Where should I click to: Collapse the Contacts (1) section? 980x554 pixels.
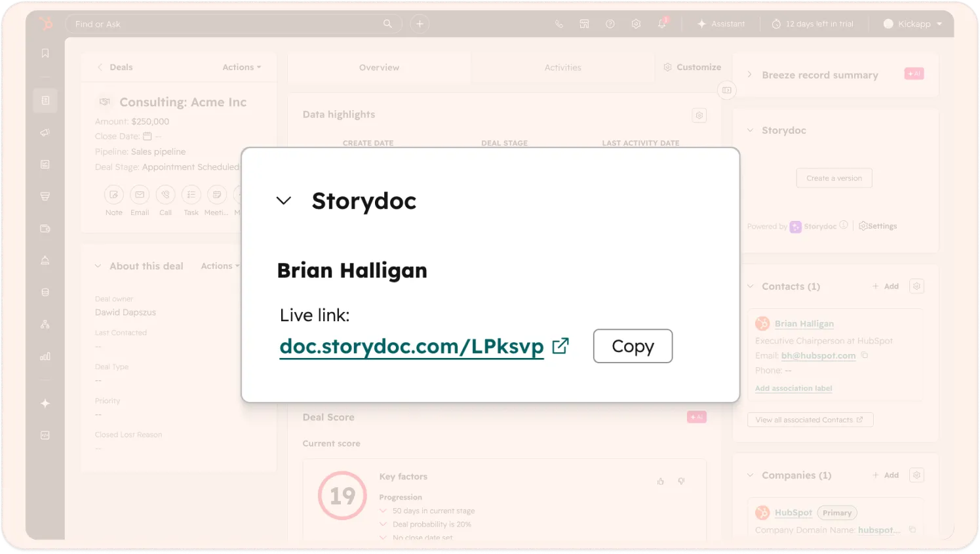coord(750,286)
